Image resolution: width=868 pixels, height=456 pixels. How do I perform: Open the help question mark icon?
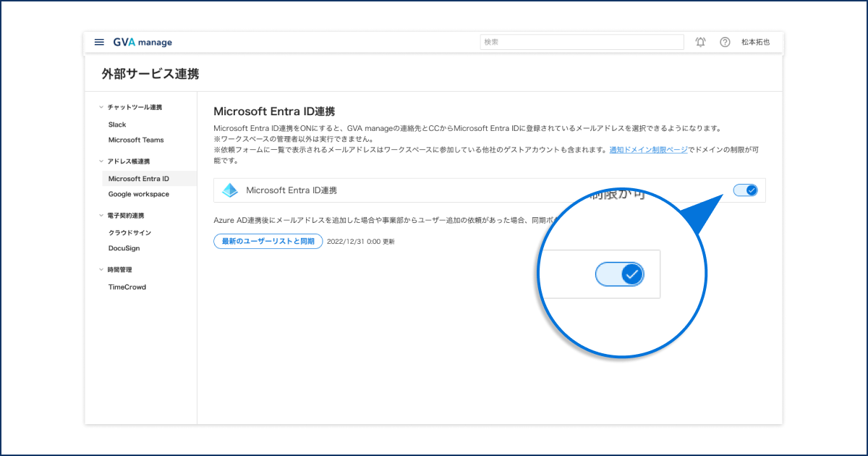(x=725, y=42)
